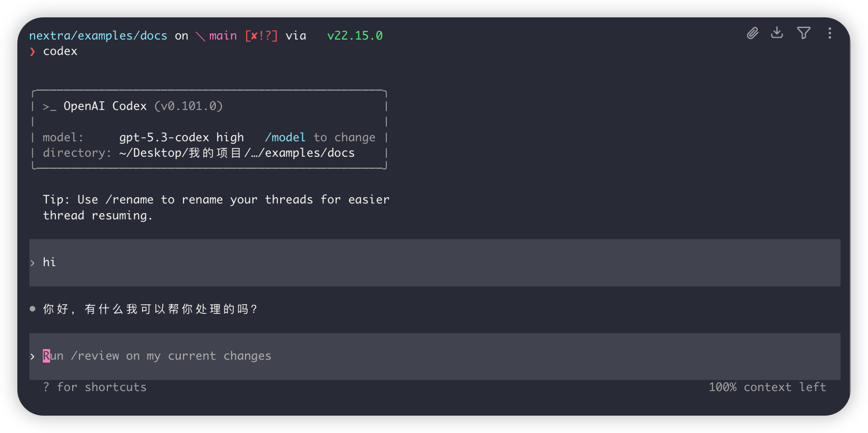The width and height of the screenshot is (868, 433).
Task: Click the nextra/examples/docs path in the prompt
Action: [98, 36]
